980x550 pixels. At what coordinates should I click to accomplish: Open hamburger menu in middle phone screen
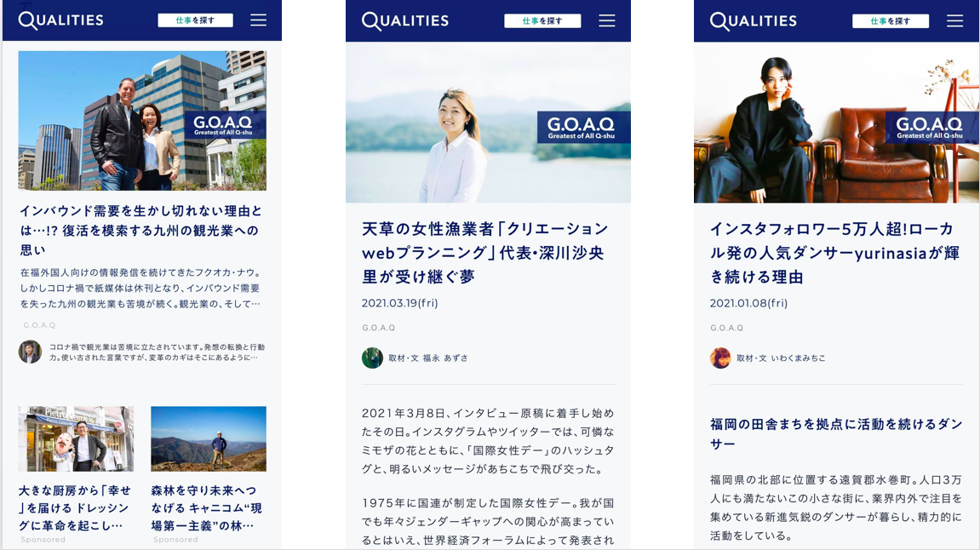(x=607, y=20)
